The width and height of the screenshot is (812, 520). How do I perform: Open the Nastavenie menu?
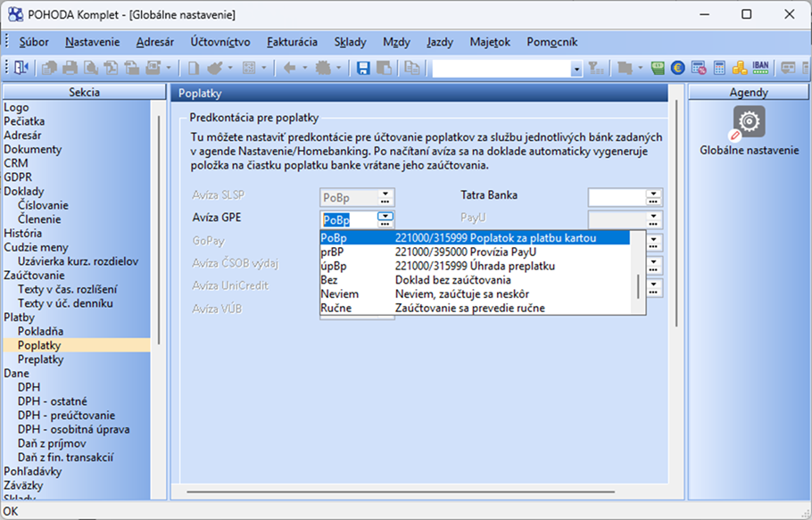pos(92,42)
